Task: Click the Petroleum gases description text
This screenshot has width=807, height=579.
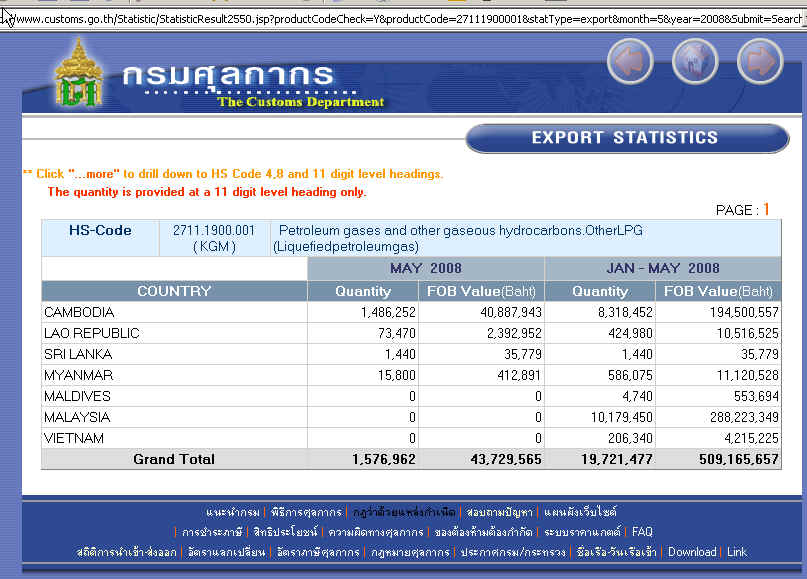Action: pos(458,238)
